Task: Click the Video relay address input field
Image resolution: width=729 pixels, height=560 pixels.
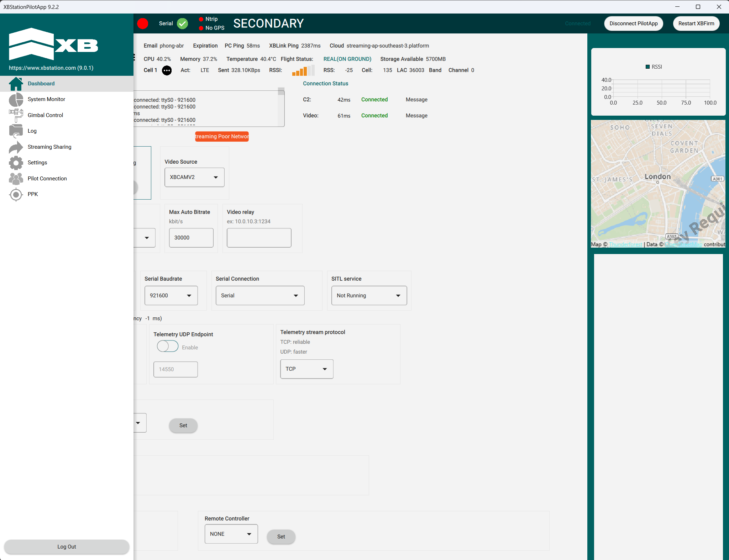Action: tap(259, 238)
